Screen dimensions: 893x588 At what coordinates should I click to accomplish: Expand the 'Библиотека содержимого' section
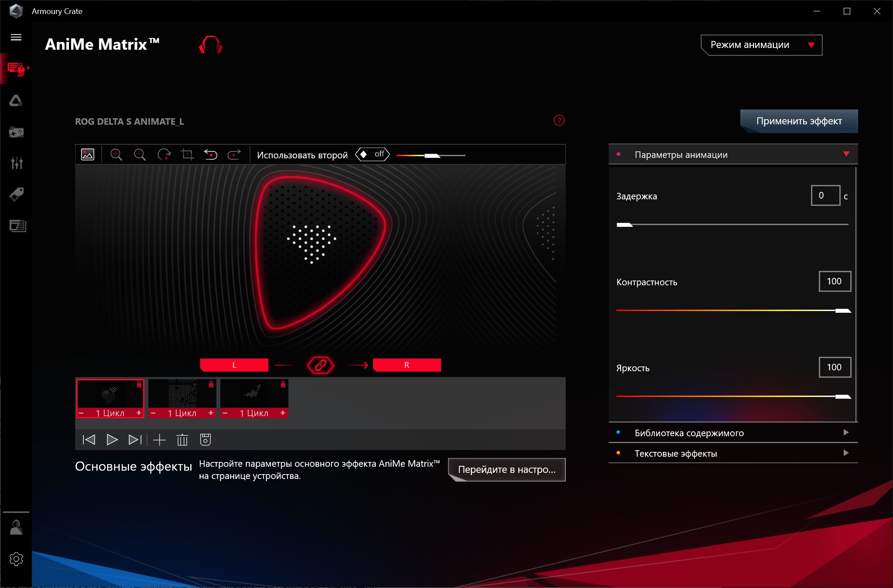(x=733, y=433)
